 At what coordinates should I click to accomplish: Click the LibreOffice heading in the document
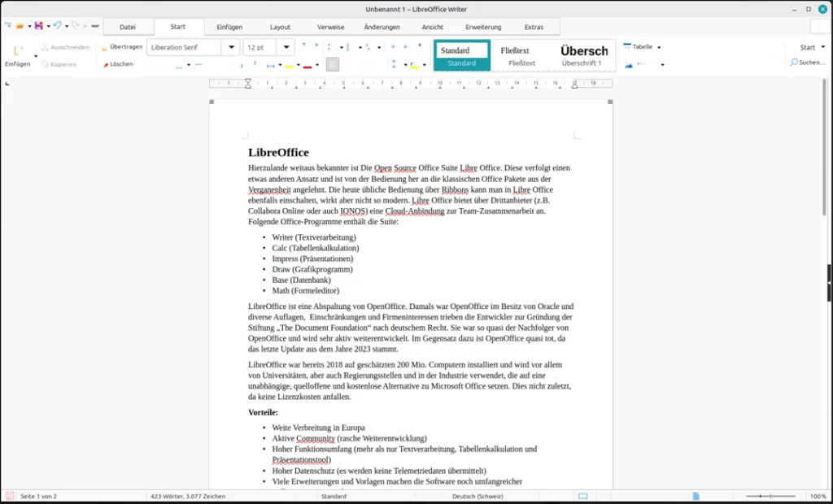pos(278,153)
